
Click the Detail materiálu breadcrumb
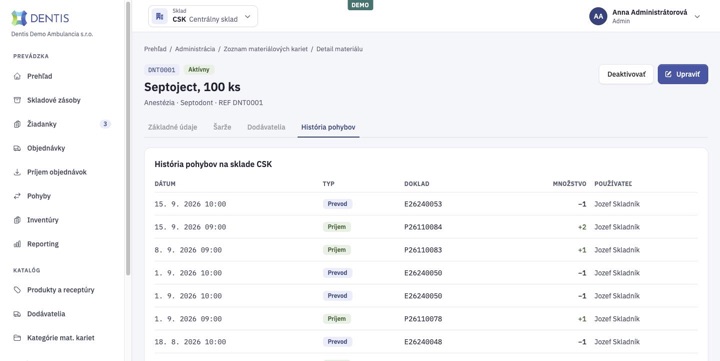pos(339,49)
